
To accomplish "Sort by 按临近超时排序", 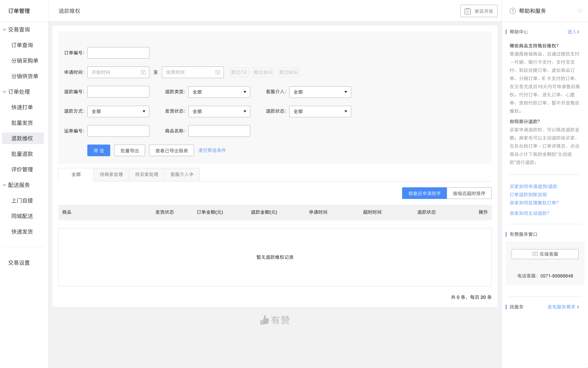I will [x=469, y=193].
